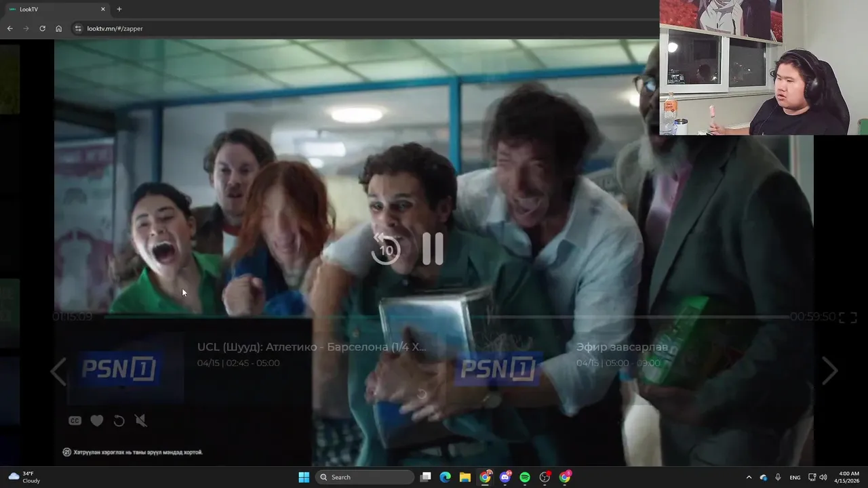Click taskbar Search box
The height and width of the screenshot is (488, 868).
coord(366,477)
